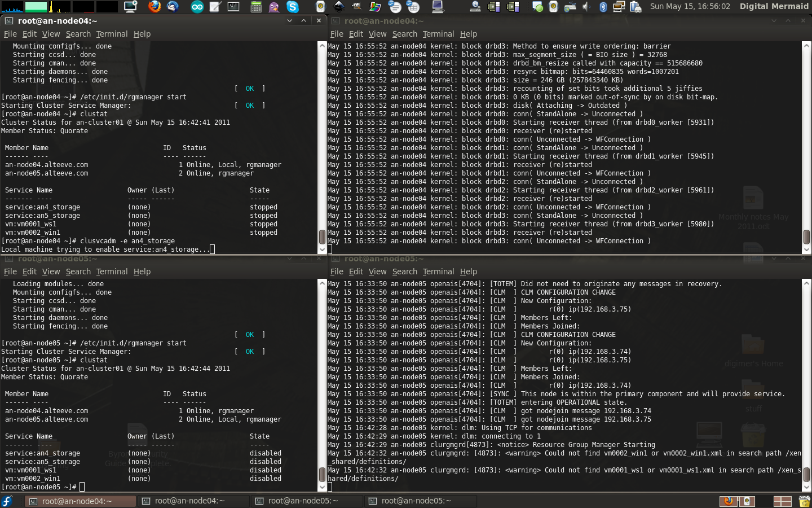This screenshot has height=508, width=812.
Task: Click scrollbar thumb in top-left node04 terminal
Action: 323,237
